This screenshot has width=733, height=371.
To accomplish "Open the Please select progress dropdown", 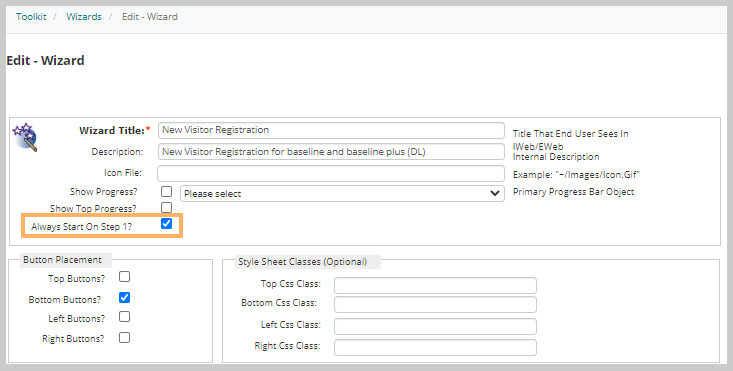I will [342, 193].
